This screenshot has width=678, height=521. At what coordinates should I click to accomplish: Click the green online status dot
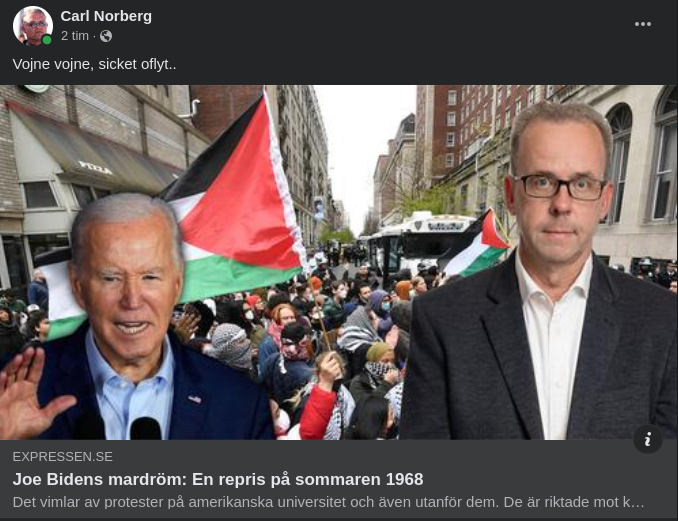(x=47, y=40)
